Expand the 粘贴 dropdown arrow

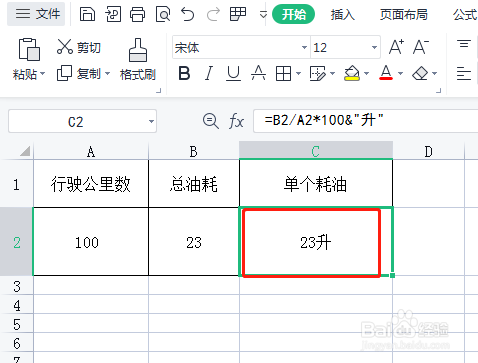(42, 73)
